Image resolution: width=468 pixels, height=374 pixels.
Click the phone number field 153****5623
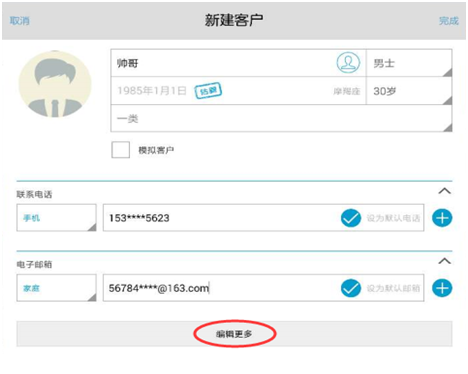(x=263, y=218)
